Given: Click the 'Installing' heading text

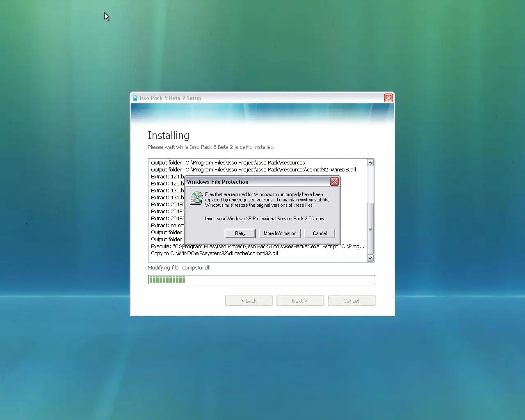Looking at the screenshot, I should (168, 135).
